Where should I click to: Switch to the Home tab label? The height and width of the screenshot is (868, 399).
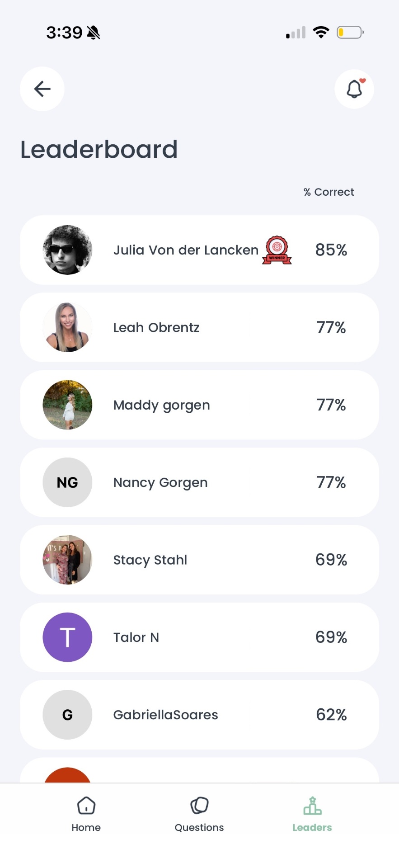point(86,828)
